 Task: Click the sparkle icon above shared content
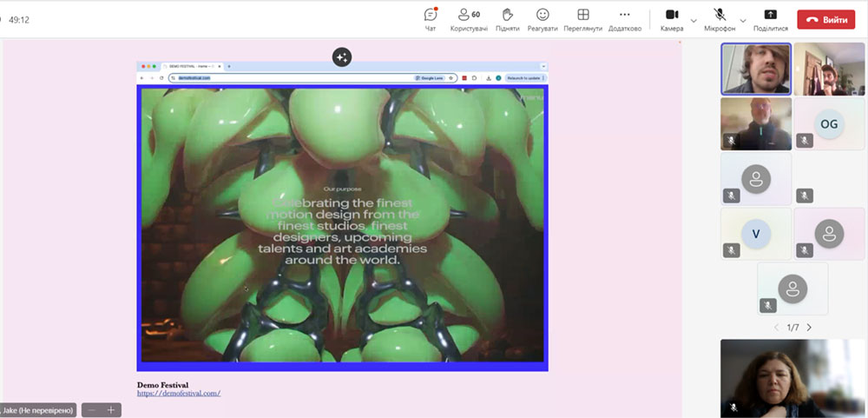pyautogui.click(x=342, y=56)
